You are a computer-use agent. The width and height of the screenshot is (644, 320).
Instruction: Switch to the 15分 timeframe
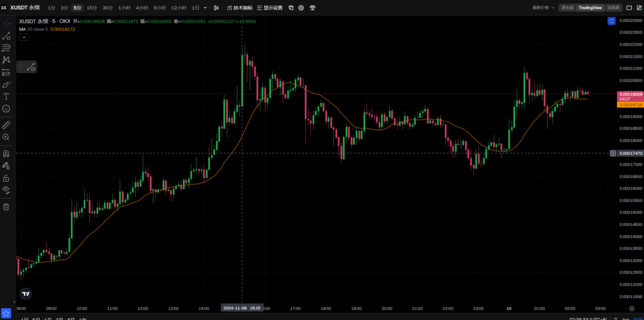pyautogui.click(x=92, y=8)
